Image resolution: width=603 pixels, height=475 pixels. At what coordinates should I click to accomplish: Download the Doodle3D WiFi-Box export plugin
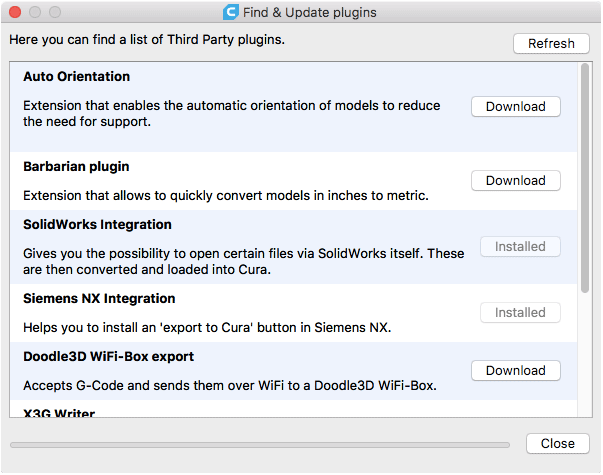click(x=515, y=371)
